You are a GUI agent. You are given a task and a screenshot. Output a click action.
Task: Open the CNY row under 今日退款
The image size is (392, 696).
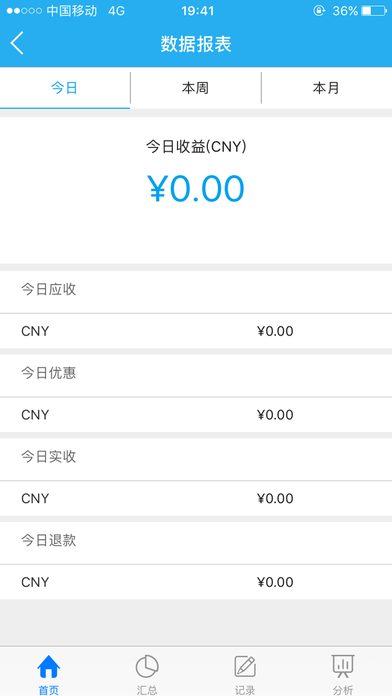click(x=196, y=582)
